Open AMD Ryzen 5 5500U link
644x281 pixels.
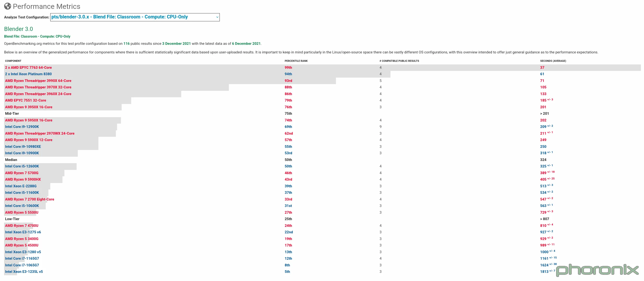[x=22, y=212]
